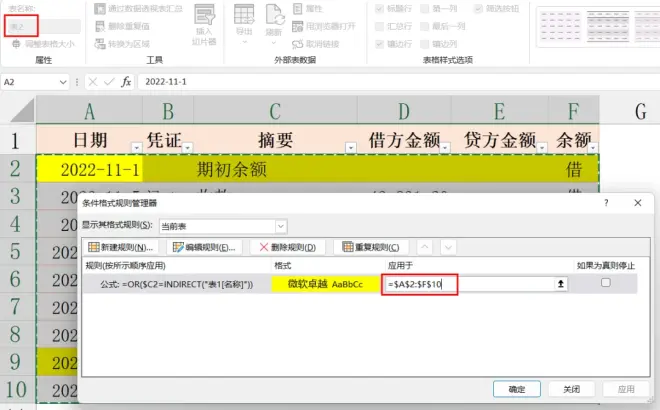
Task: Click row header 9
Action: [15, 362]
